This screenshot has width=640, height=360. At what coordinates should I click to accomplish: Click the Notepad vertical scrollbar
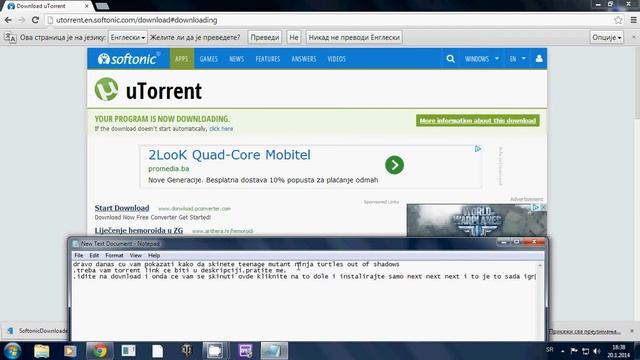coord(540,301)
